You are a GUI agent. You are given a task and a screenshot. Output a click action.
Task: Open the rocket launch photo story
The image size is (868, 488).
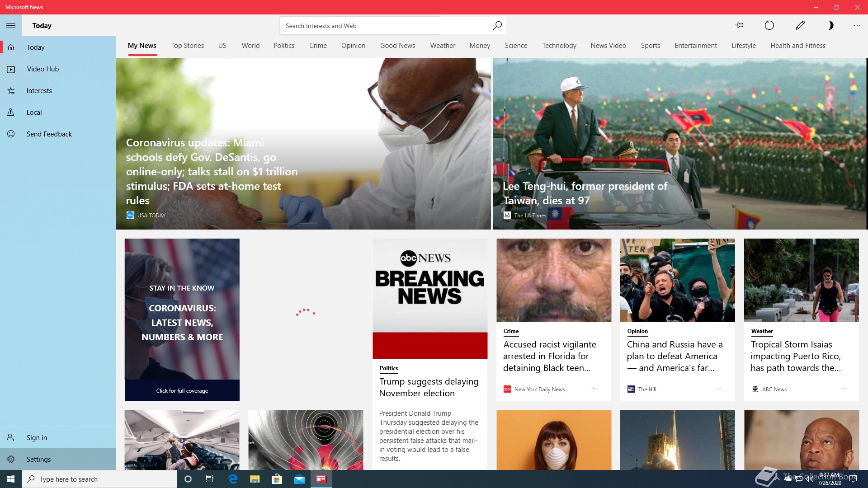coord(677,440)
